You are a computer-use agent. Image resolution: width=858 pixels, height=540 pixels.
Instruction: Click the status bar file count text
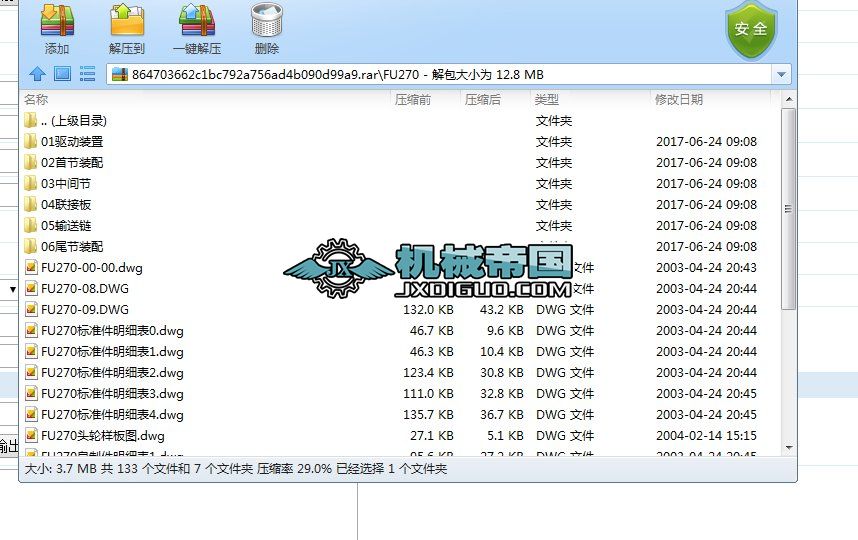click(236, 469)
